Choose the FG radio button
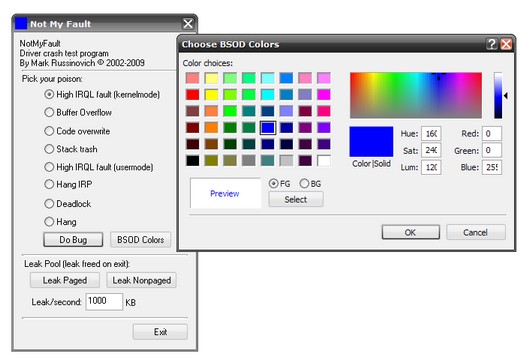This screenshot has height=363, width=530. pyautogui.click(x=273, y=184)
